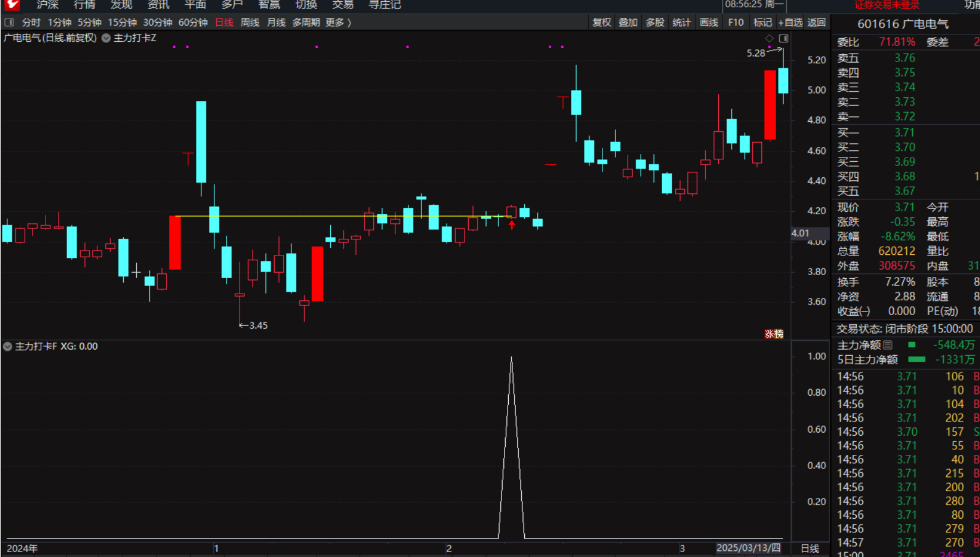Click the red up-arrow signal marker

pos(511,225)
